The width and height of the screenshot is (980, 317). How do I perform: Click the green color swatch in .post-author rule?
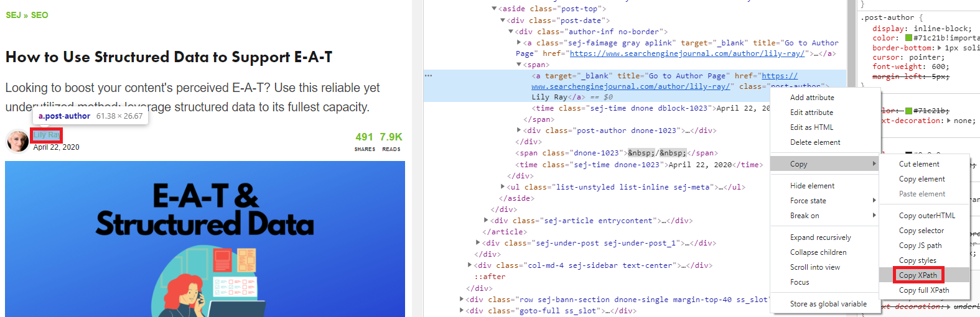[908, 38]
